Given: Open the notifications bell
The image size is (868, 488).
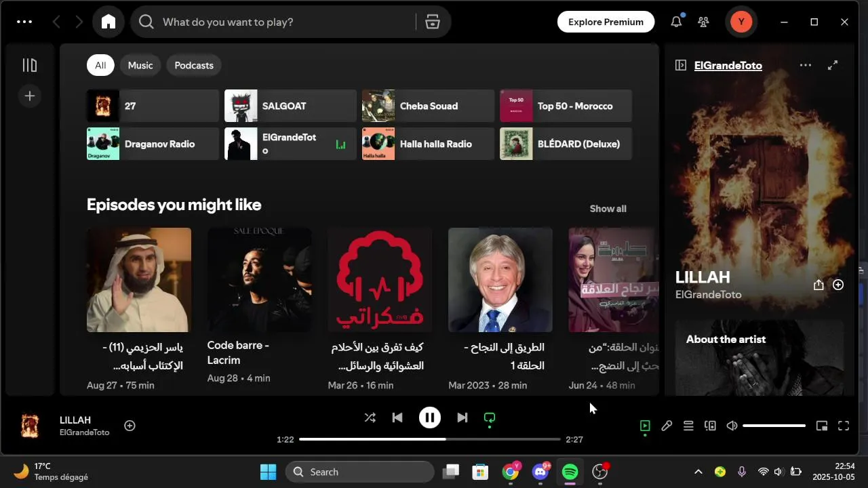Looking at the screenshot, I should click(x=676, y=22).
